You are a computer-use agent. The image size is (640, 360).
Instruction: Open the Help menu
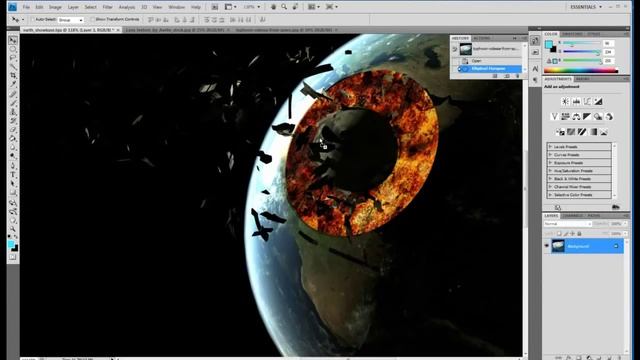(196, 7)
